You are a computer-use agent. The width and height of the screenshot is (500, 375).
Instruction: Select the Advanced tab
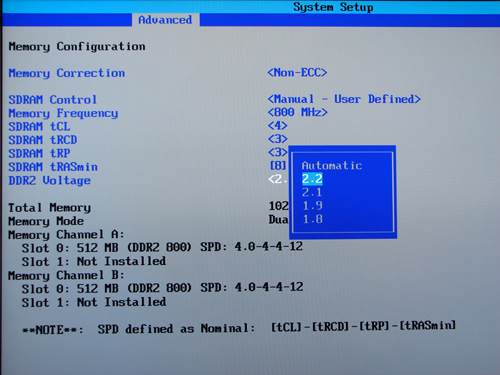click(x=165, y=20)
